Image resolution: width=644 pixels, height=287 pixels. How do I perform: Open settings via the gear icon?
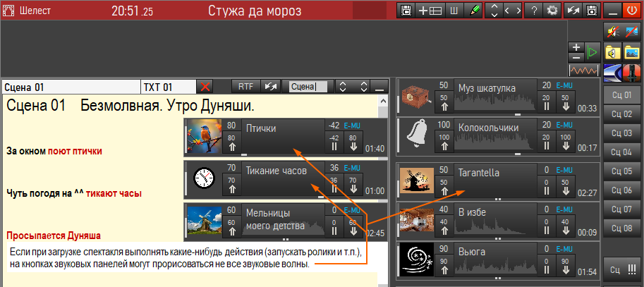(x=551, y=11)
